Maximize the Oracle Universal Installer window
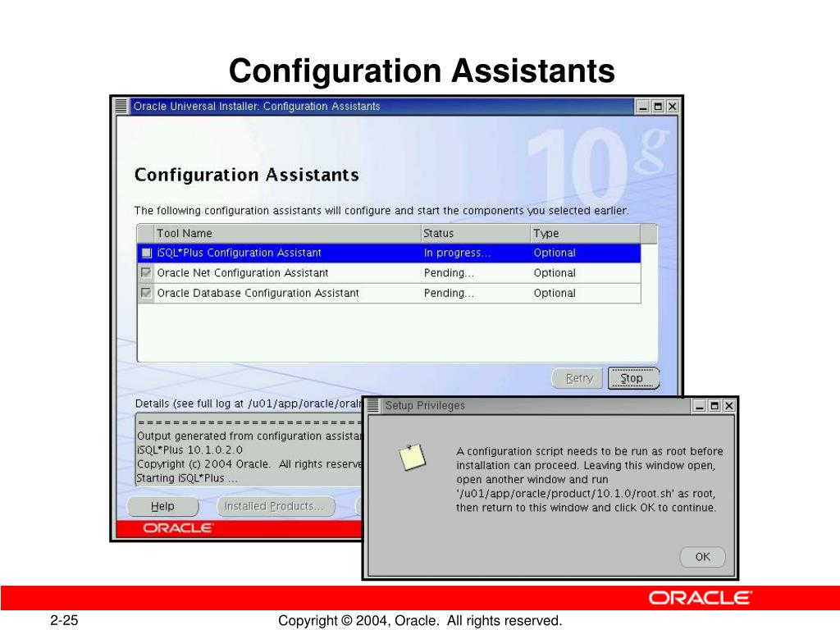The width and height of the screenshot is (840, 630). (658, 107)
